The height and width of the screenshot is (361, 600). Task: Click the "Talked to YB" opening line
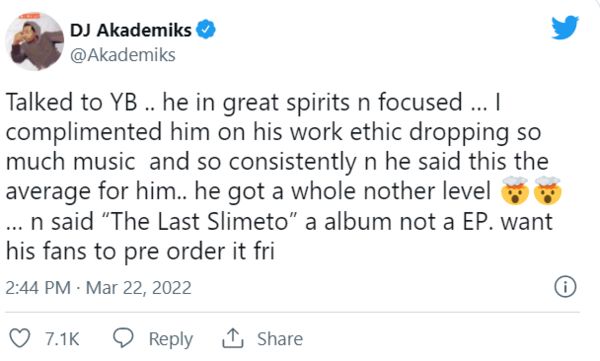[x=72, y=102]
